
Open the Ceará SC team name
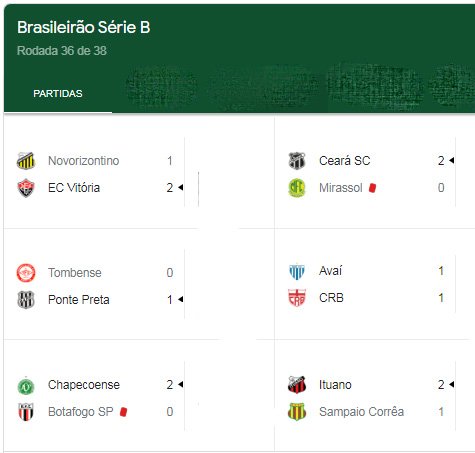coord(345,161)
